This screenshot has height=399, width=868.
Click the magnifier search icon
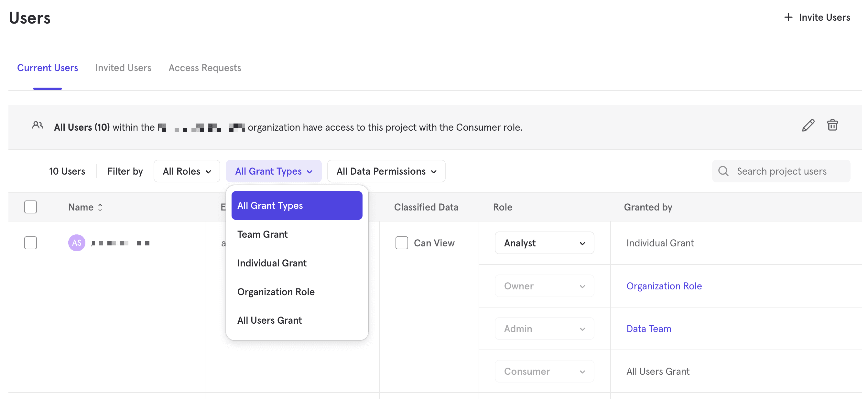723,171
